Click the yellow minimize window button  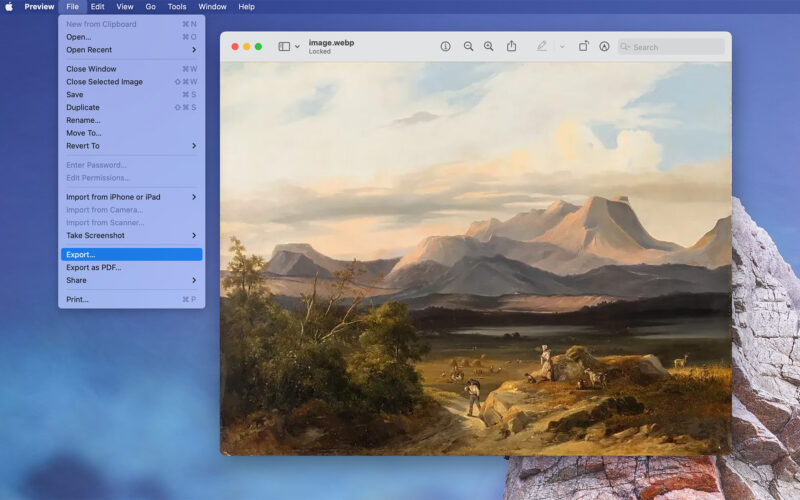(x=246, y=46)
